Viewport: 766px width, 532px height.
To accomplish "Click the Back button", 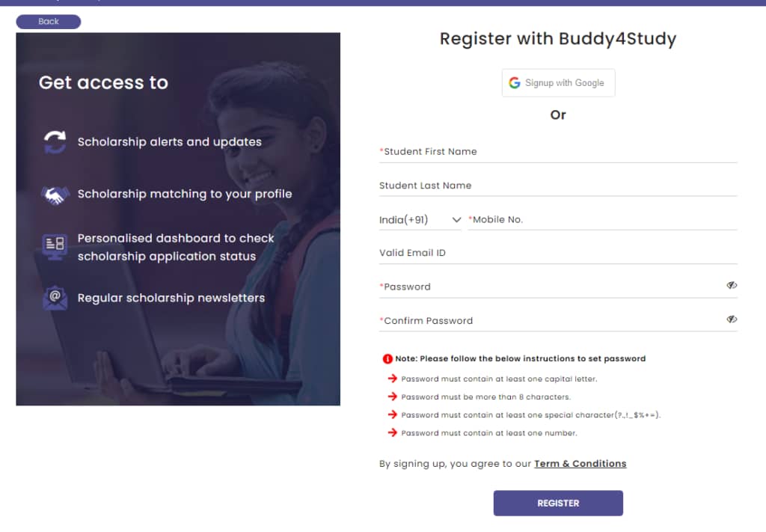I will click(x=49, y=22).
